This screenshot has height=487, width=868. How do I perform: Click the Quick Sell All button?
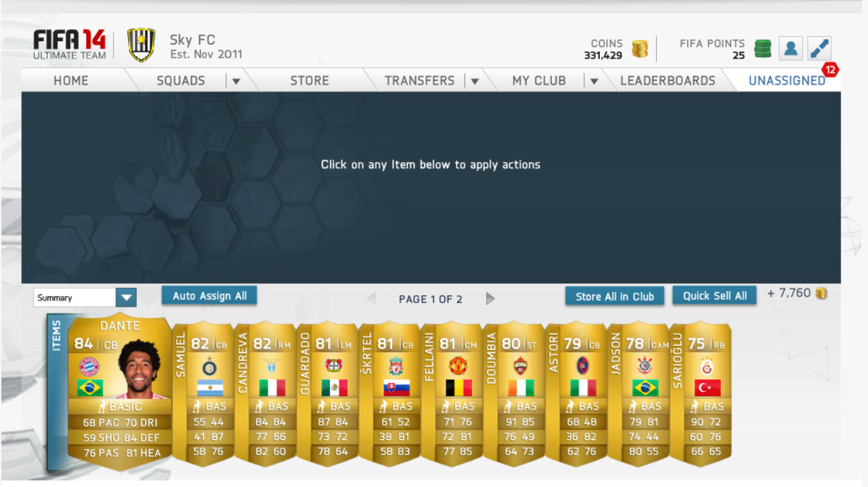coord(715,296)
